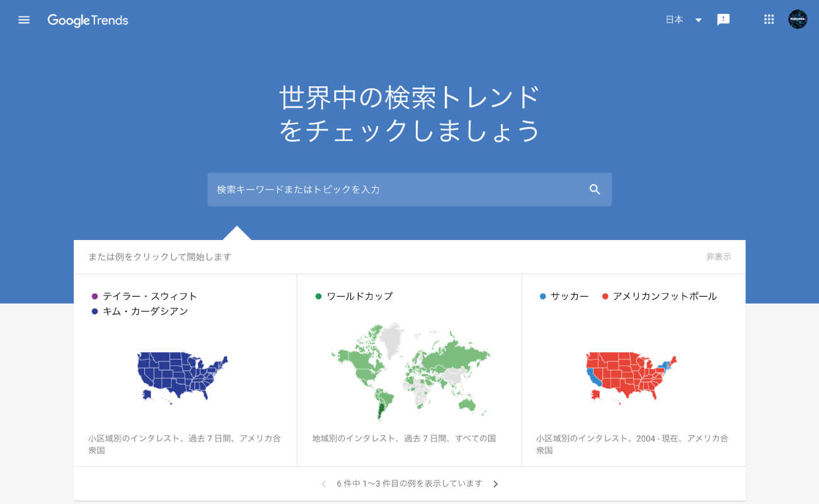
Task: Open the キム・カーダシアン example
Action: click(x=146, y=311)
